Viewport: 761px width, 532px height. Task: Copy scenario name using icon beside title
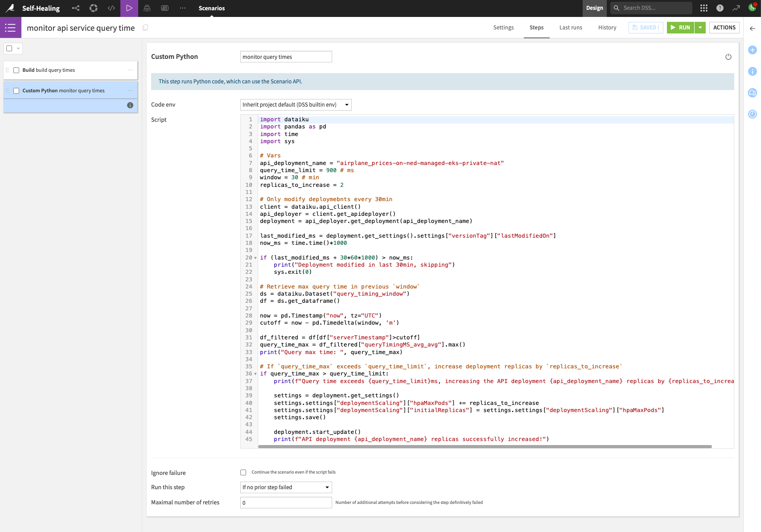pyautogui.click(x=145, y=28)
